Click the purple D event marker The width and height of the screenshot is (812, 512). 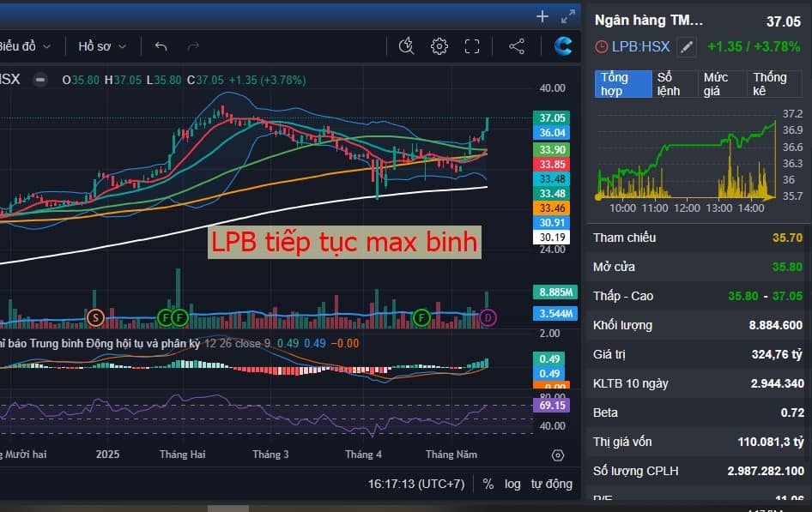[488, 317]
